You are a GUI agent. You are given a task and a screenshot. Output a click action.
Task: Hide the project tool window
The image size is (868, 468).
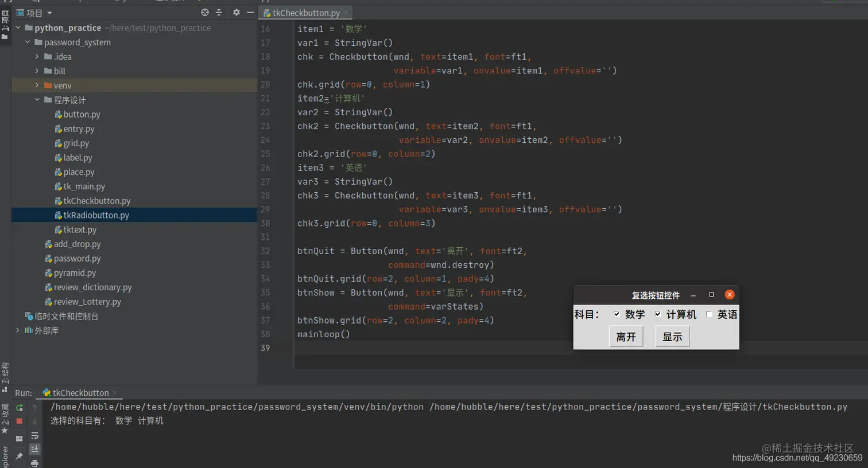point(250,12)
